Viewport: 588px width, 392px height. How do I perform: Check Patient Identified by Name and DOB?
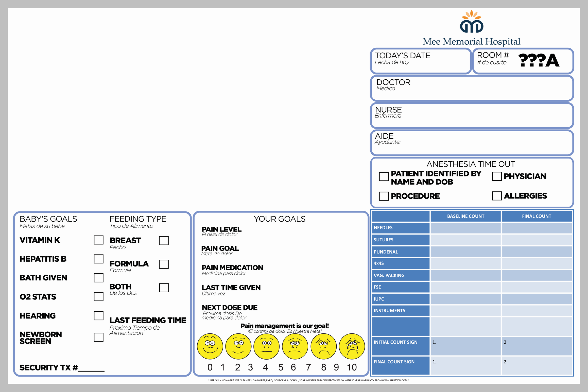[x=384, y=176]
